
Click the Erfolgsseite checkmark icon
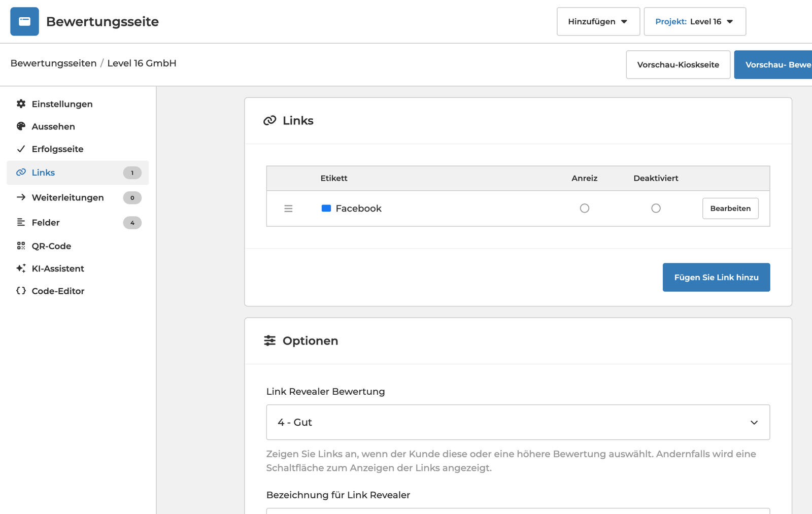coord(21,149)
